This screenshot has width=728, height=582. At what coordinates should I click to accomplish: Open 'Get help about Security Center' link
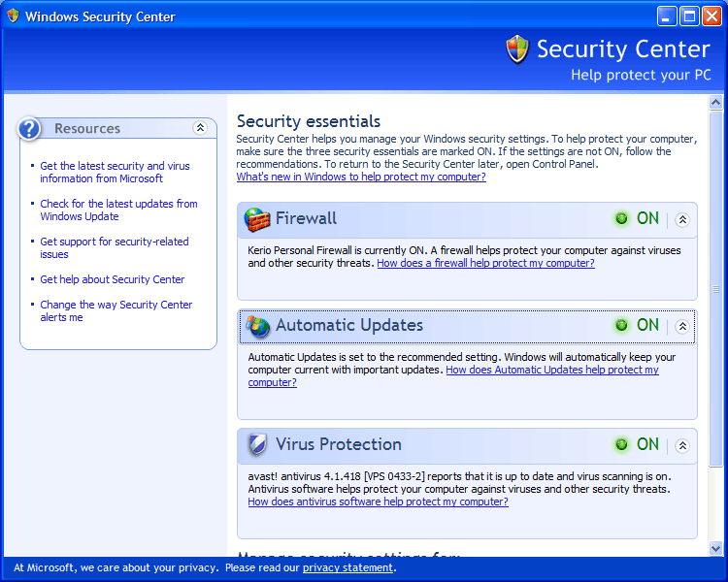coord(112,279)
